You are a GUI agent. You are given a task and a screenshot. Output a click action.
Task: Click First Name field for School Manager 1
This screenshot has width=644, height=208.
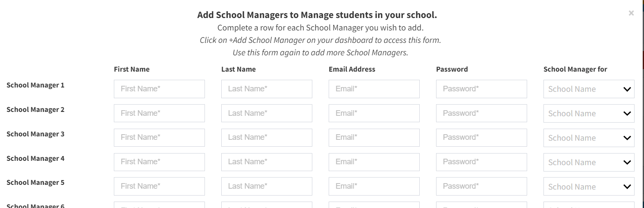[x=159, y=89]
